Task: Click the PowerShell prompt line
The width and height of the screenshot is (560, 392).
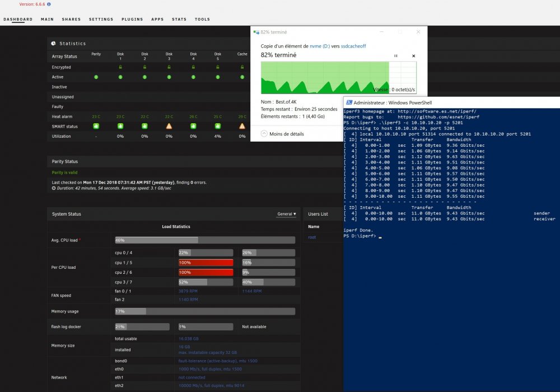Action: click(361, 236)
